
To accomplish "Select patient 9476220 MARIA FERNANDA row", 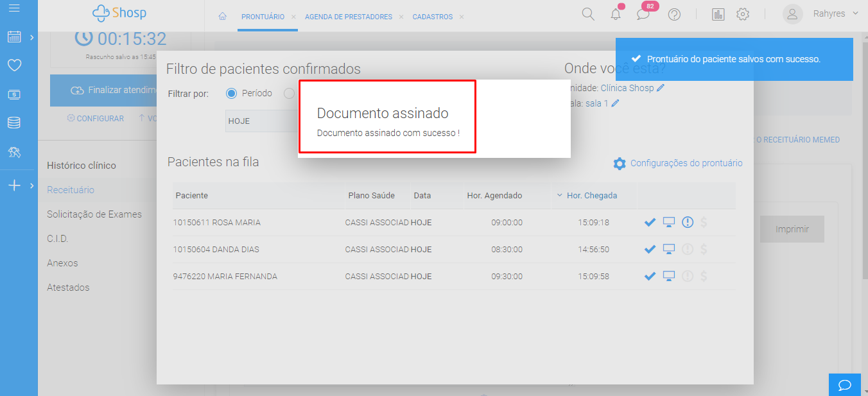I will (x=454, y=277).
